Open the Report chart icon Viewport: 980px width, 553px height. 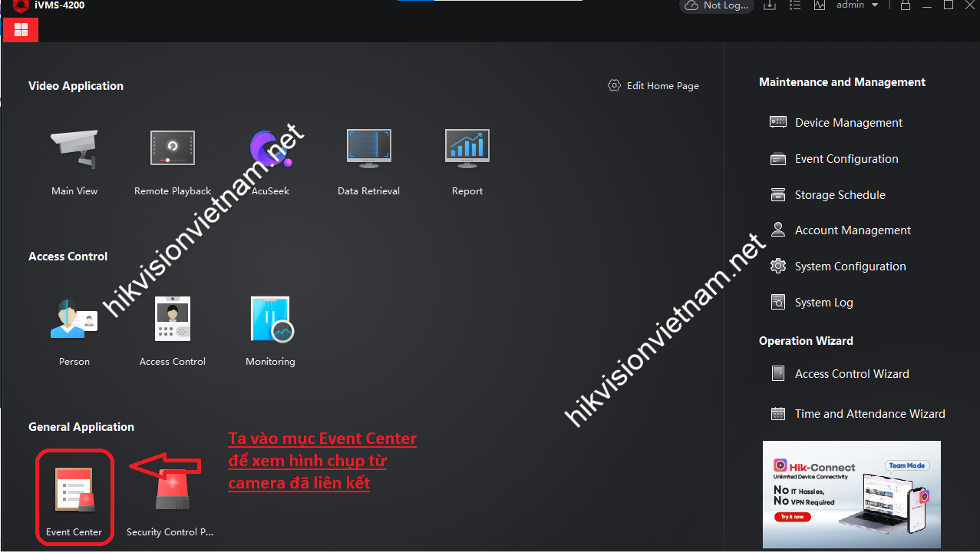467,149
